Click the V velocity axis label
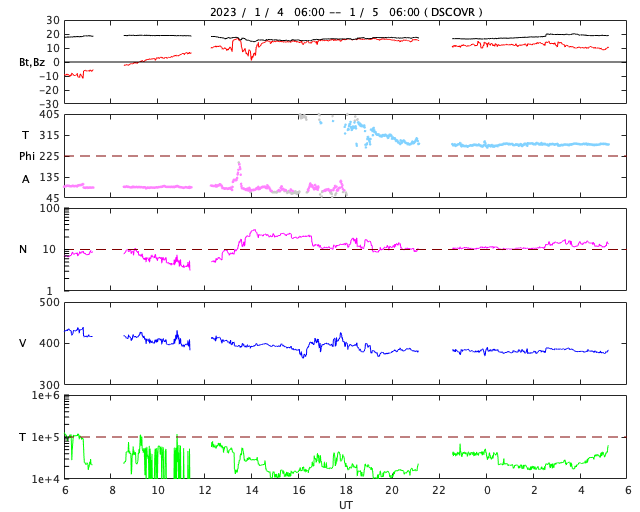The width and height of the screenshot is (640, 512). tap(23, 343)
